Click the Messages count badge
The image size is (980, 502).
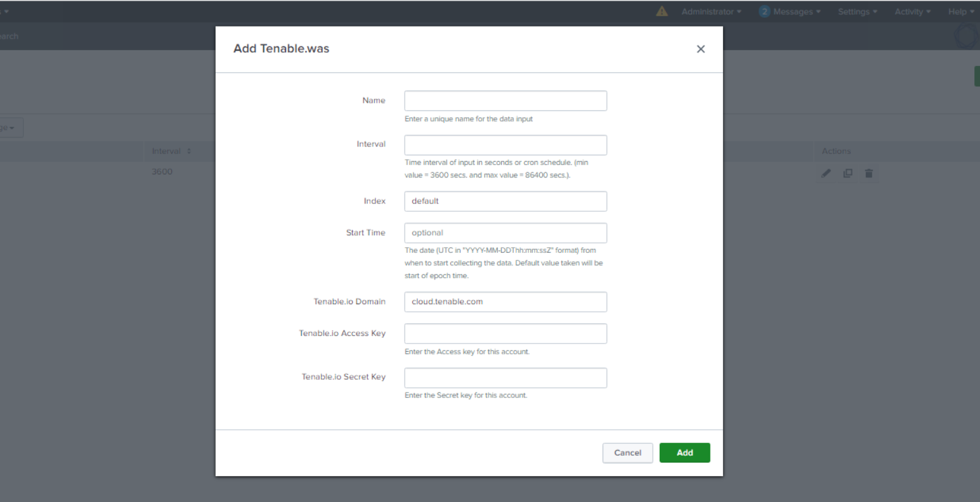click(x=764, y=11)
